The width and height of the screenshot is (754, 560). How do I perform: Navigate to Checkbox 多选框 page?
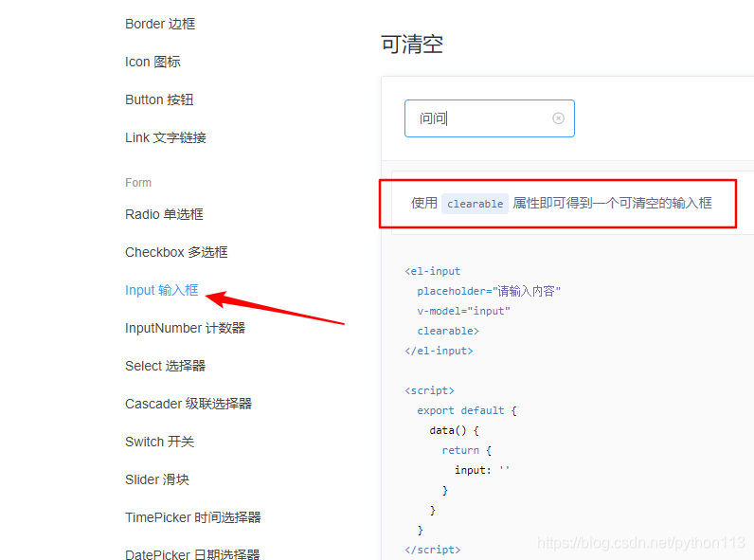tap(176, 252)
